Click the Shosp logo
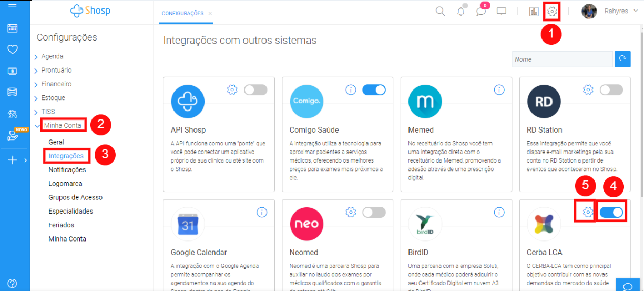This screenshot has width=644, height=291. point(90,10)
